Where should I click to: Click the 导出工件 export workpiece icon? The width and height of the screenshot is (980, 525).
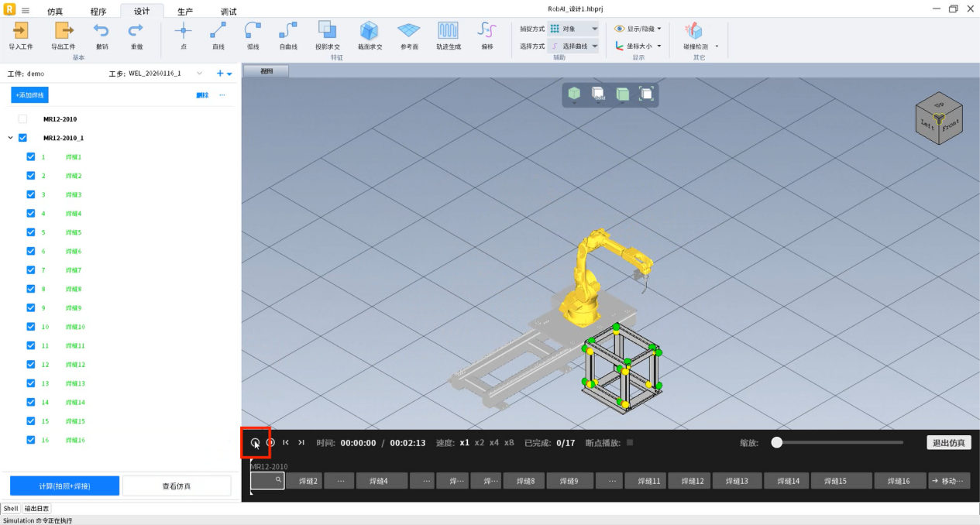coord(63,31)
